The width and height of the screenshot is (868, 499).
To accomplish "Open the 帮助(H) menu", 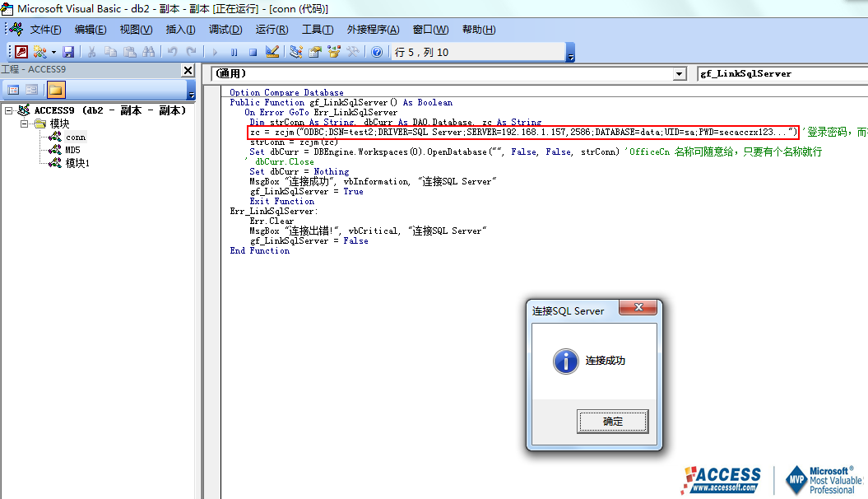I will [479, 30].
